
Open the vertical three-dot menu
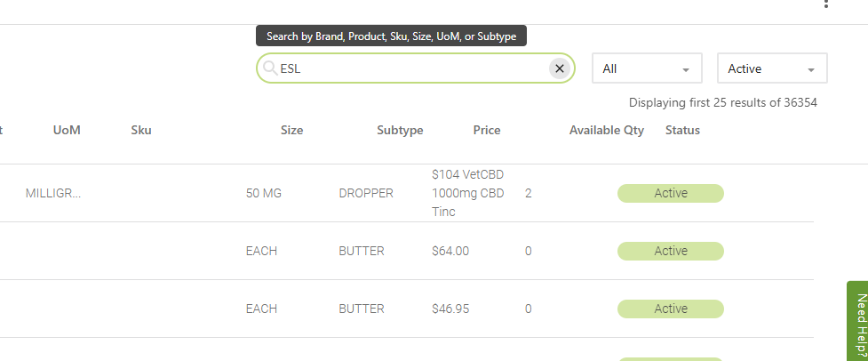click(x=826, y=4)
